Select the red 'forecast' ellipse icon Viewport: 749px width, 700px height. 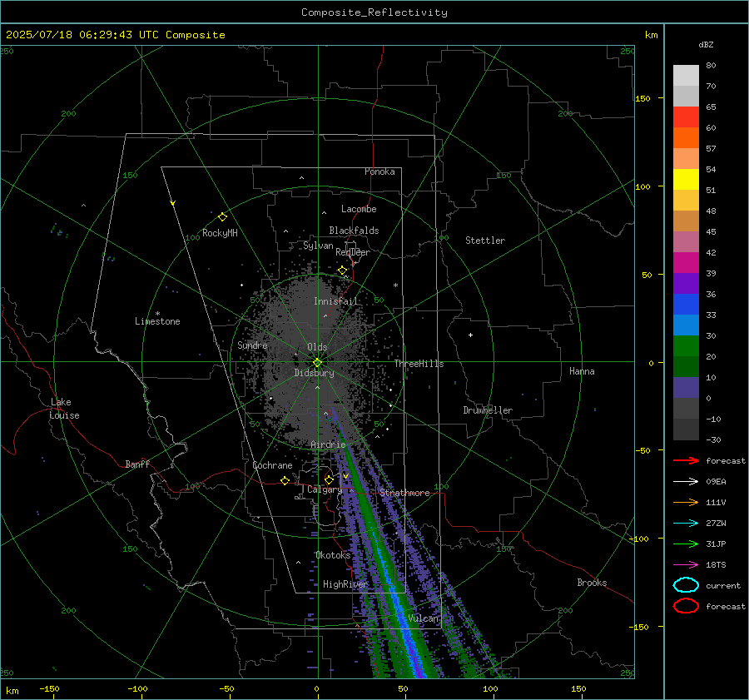[x=686, y=606]
